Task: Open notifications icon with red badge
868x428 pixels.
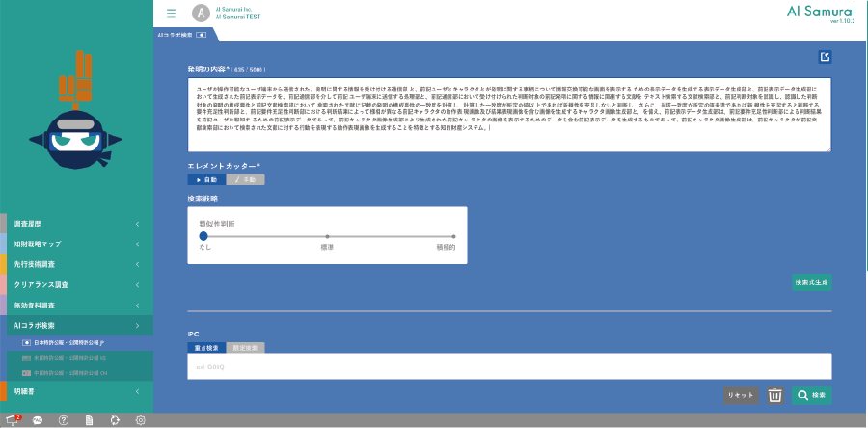Action: [13, 420]
